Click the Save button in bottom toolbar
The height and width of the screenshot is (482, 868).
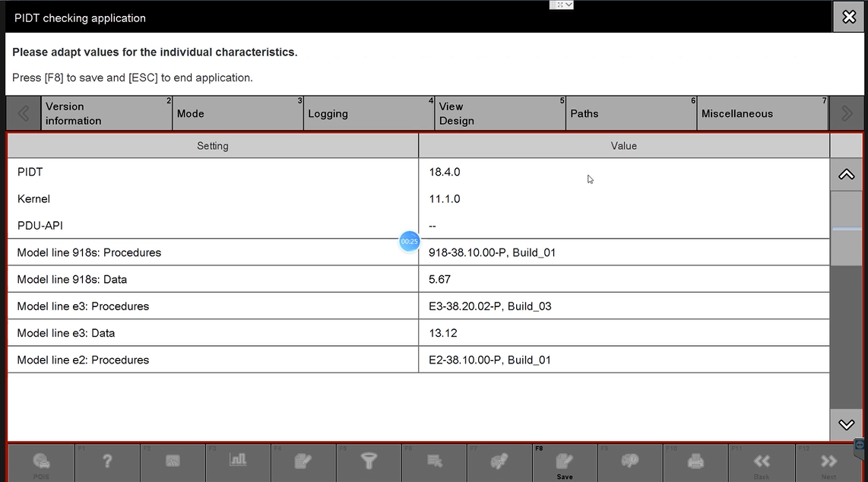coord(564,462)
